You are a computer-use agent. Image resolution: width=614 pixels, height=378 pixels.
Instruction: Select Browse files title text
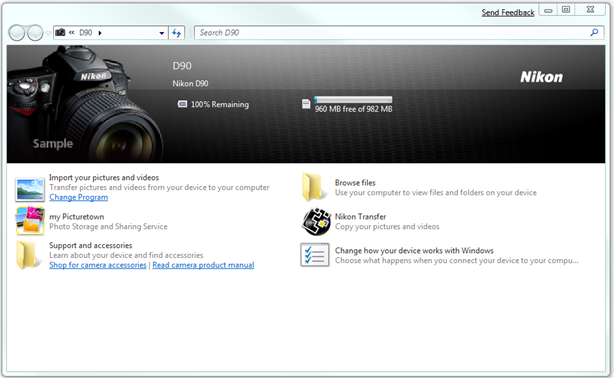(355, 183)
